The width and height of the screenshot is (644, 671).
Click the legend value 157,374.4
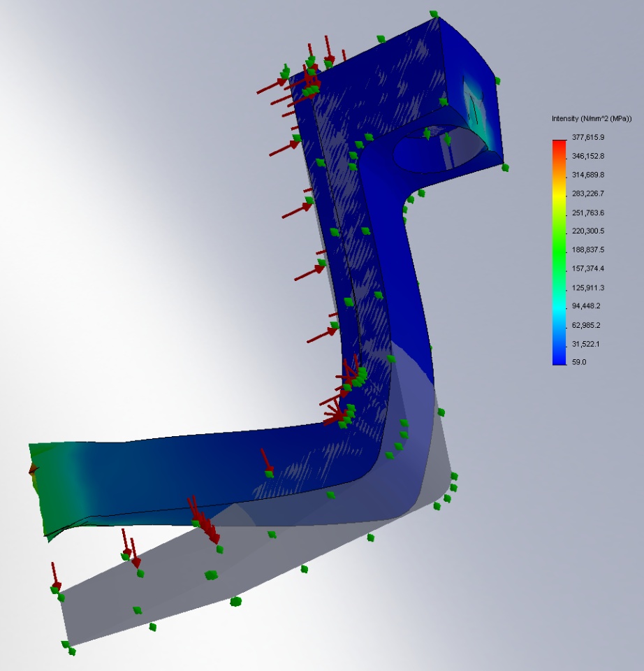pos(588,268)
